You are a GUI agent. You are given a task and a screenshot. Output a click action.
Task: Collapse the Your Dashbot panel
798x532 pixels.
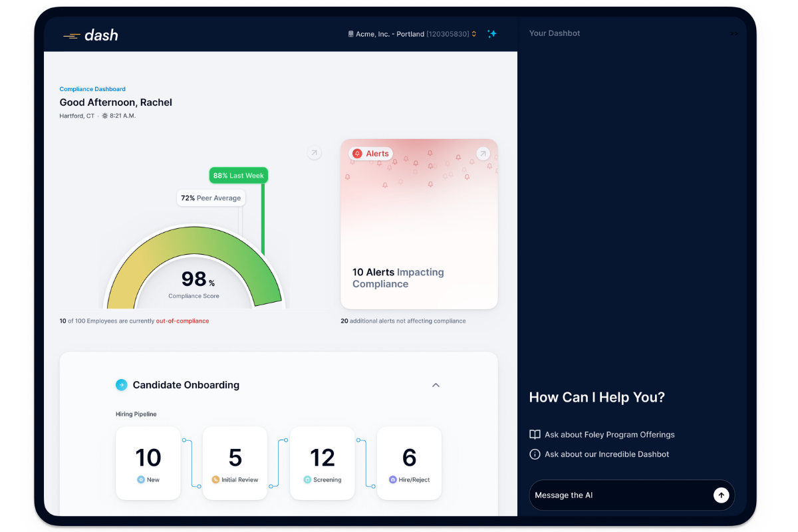(733, 33)
